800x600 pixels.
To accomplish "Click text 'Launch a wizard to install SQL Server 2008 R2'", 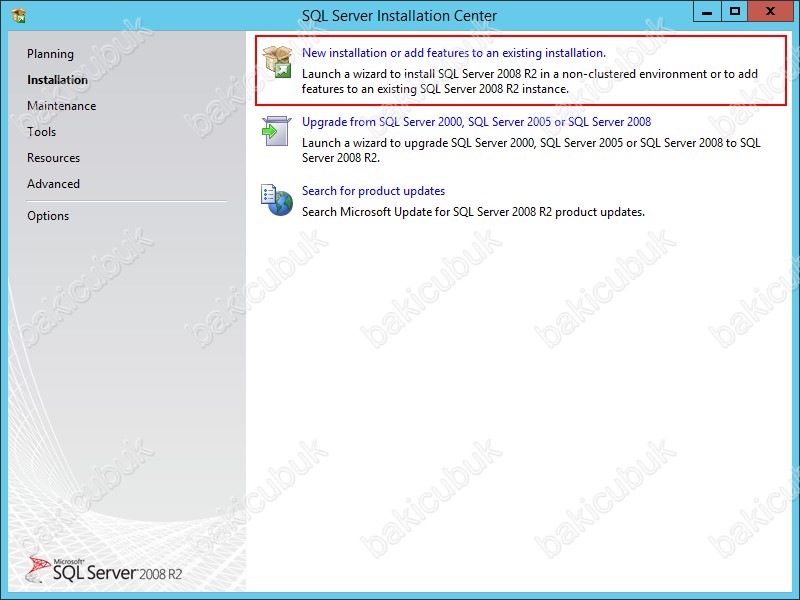I will tap(419, 74).
